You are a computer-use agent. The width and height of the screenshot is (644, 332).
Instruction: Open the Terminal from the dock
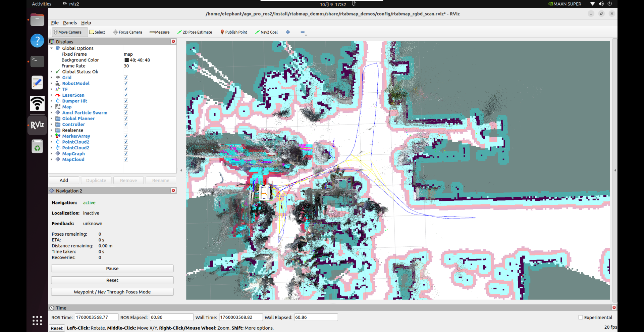click(x=37, y=61)
